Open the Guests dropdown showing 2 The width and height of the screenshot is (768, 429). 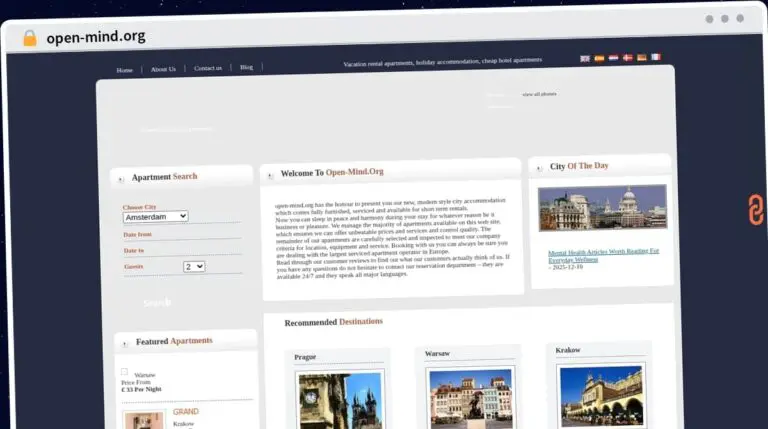(x=194, y=266)
